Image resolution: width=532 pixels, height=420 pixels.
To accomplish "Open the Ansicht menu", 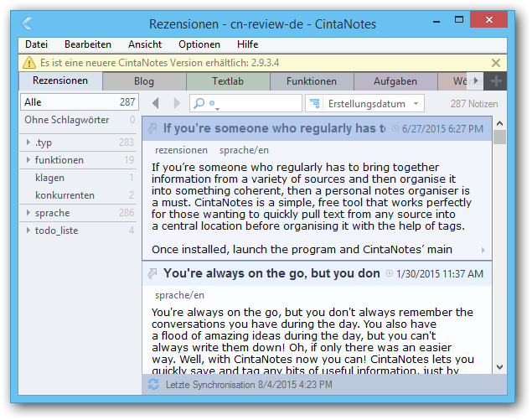I will (x=145, y=44).
